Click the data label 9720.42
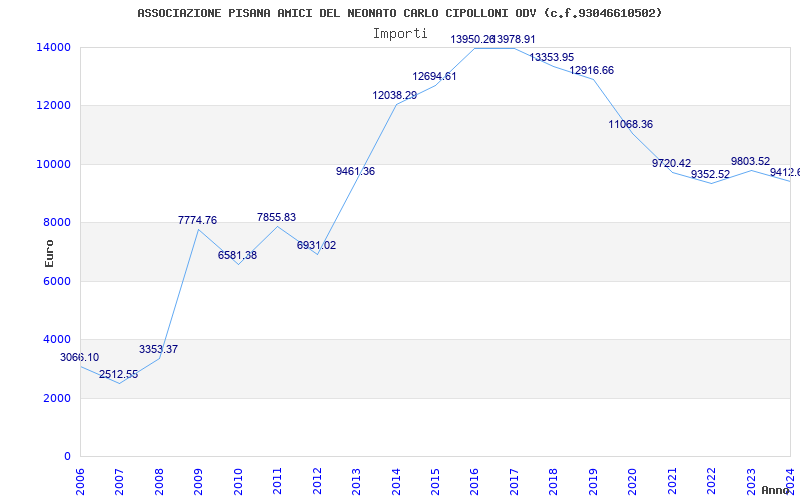 [x=671, y=163]
